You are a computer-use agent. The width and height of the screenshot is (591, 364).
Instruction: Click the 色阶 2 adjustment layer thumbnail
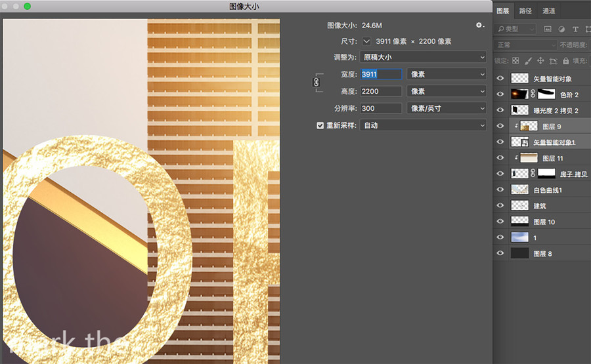point(520,94)
